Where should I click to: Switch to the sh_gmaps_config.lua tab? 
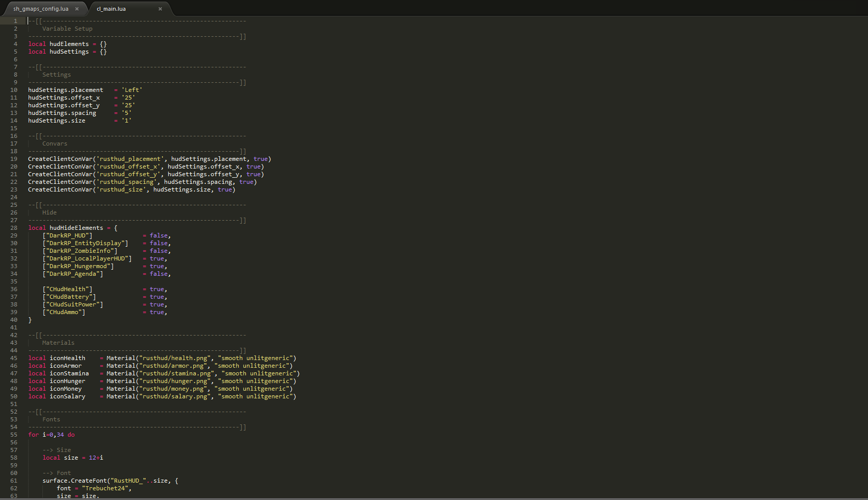click(41, 9)
